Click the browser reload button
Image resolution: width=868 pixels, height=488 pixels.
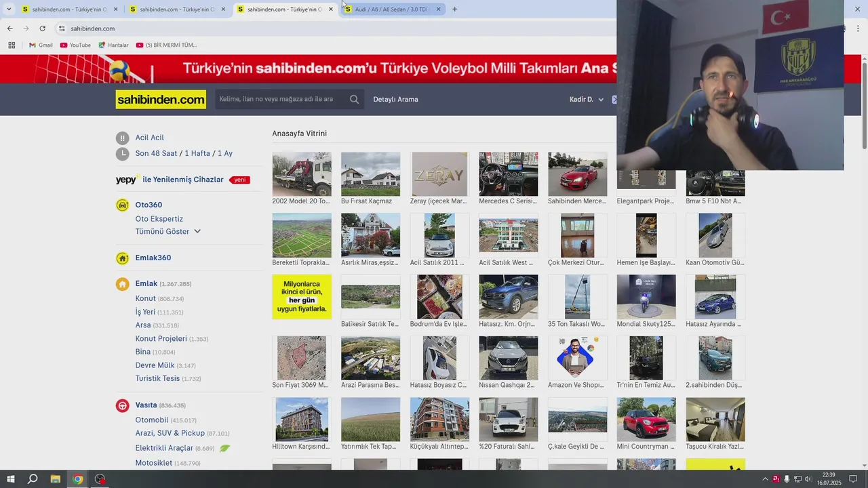[x=42, y=28]
